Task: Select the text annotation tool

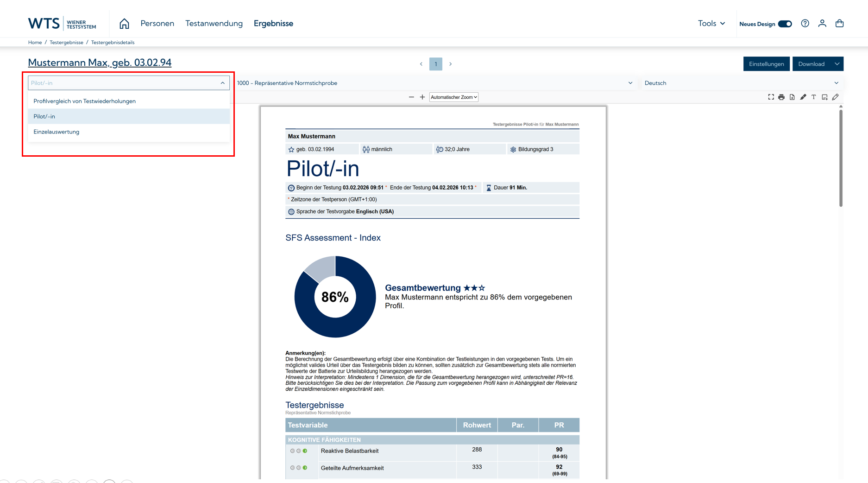Action: pos(814,97)
